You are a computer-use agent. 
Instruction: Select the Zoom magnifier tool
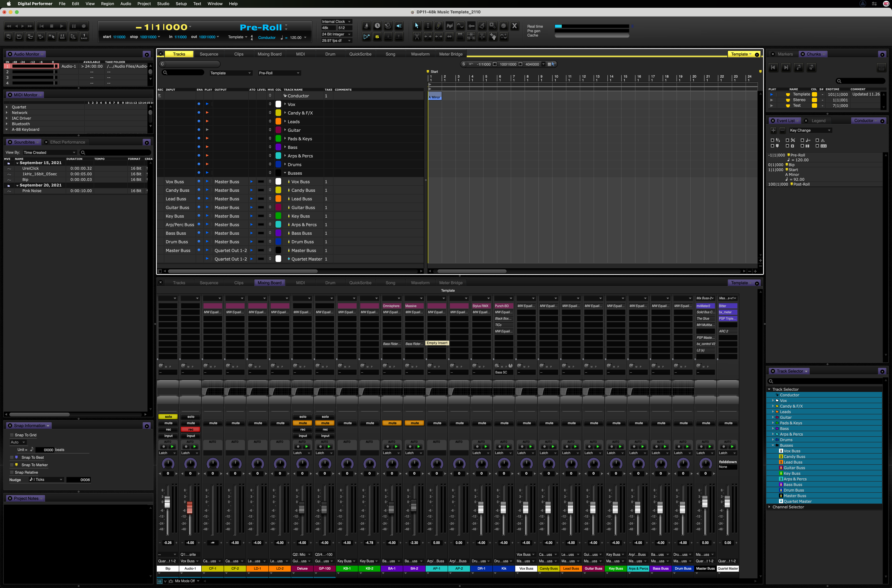tap(493, 26)
